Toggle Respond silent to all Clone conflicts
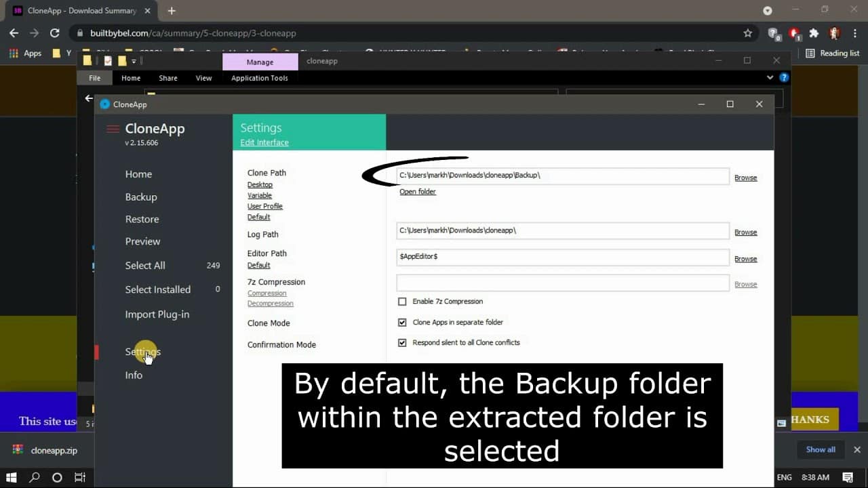Image resolution: width=868 pixels, height=488 pixels. click(402, 343)
